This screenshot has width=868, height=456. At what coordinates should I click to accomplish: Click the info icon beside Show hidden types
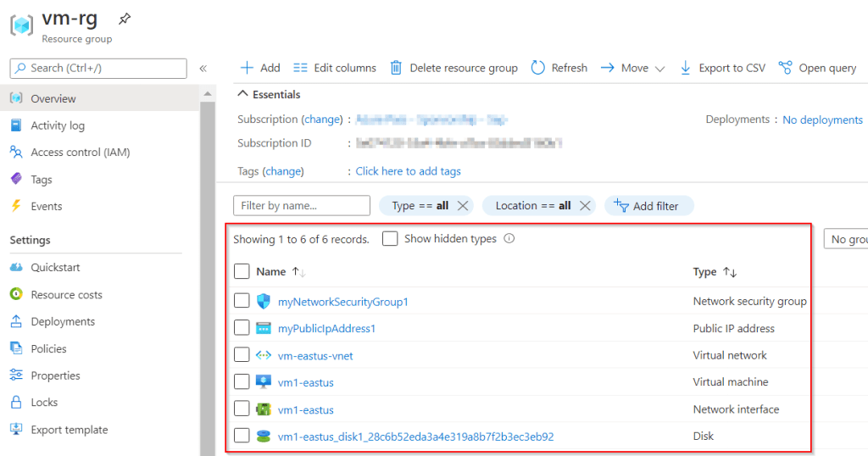click(x=509, y=239)
